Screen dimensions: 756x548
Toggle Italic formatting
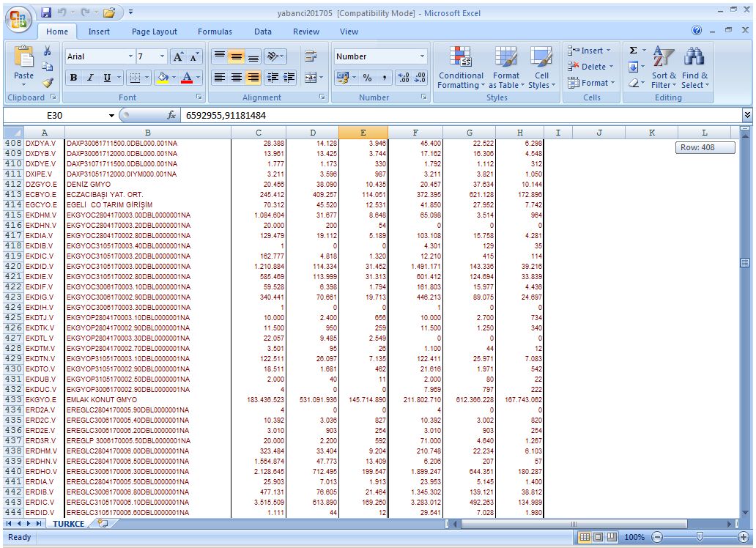click(x=89, y=78)
